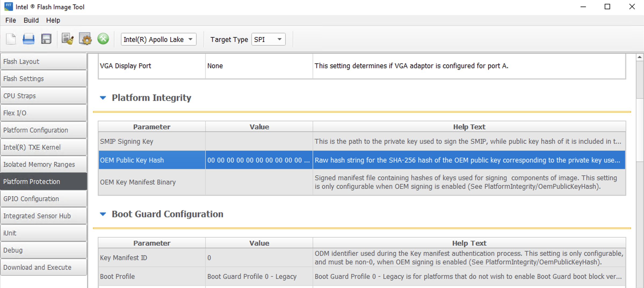Click the Boot Guard Value column header
644x288 pixels.
(259, 243)
